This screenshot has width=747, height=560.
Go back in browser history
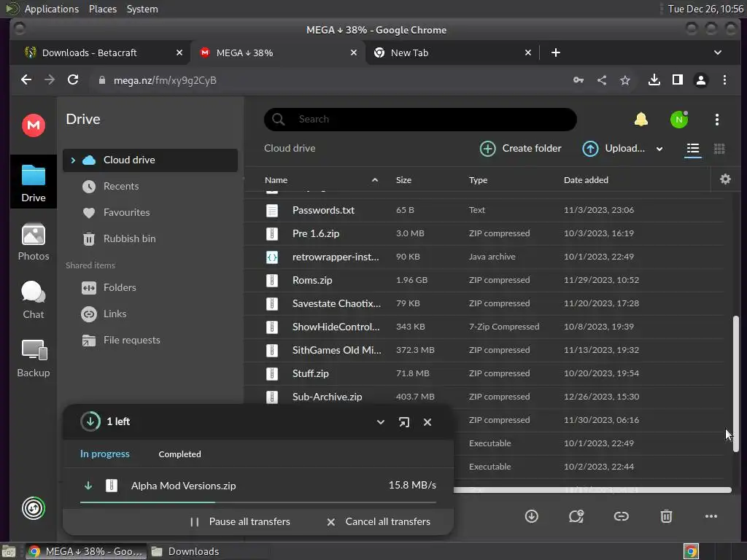click(26, 79)
